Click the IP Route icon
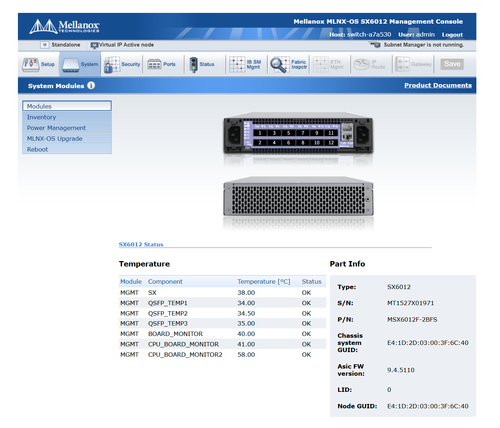The width and height of the screenshot is (500, 428). pyautogui.click(x=361, y=64)
